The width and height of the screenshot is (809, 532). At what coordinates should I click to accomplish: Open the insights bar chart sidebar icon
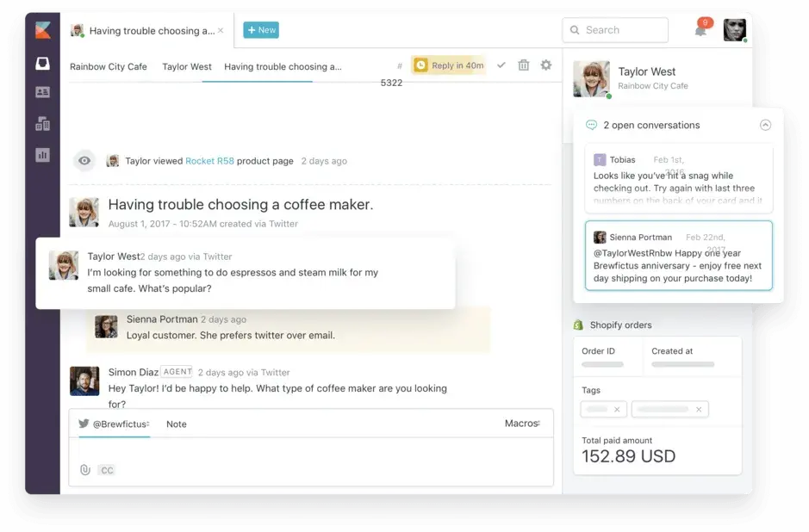click(42, 155)
